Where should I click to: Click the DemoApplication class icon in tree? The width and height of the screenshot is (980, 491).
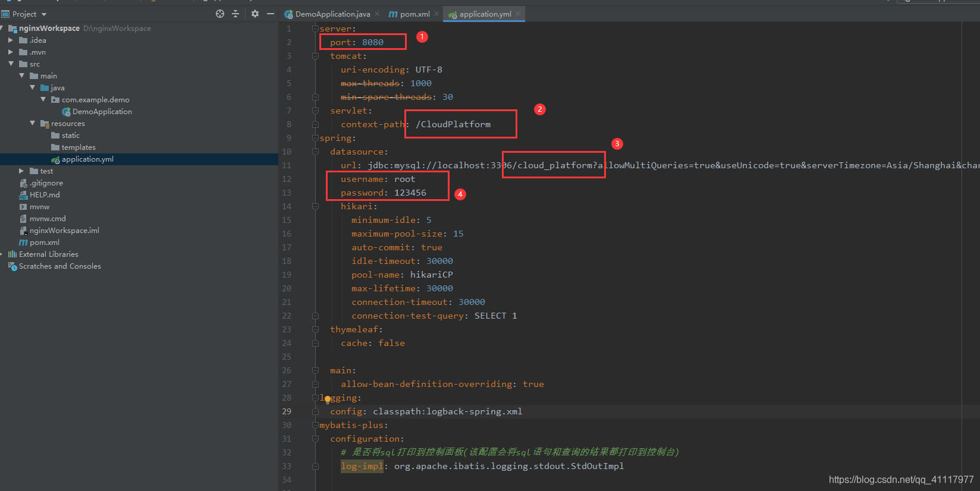[66, 112]
